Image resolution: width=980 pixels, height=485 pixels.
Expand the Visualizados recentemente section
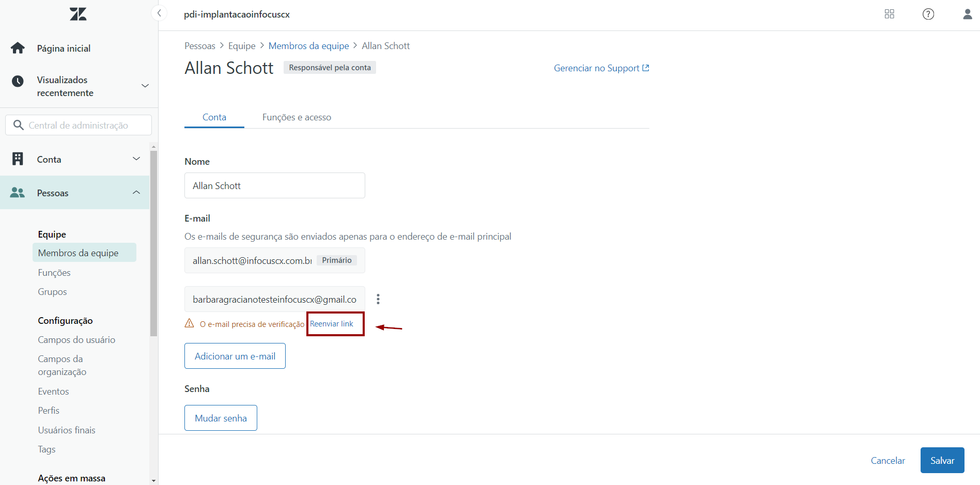click(x=145, y=86)
